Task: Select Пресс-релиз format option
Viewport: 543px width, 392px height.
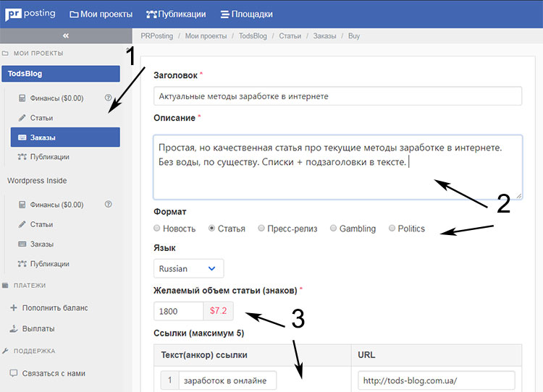Action: [x=261, y=229]
